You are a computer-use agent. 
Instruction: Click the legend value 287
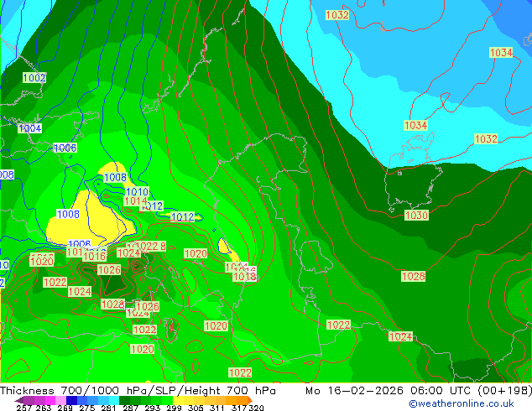pyautogui.click(x=131, y=408)
